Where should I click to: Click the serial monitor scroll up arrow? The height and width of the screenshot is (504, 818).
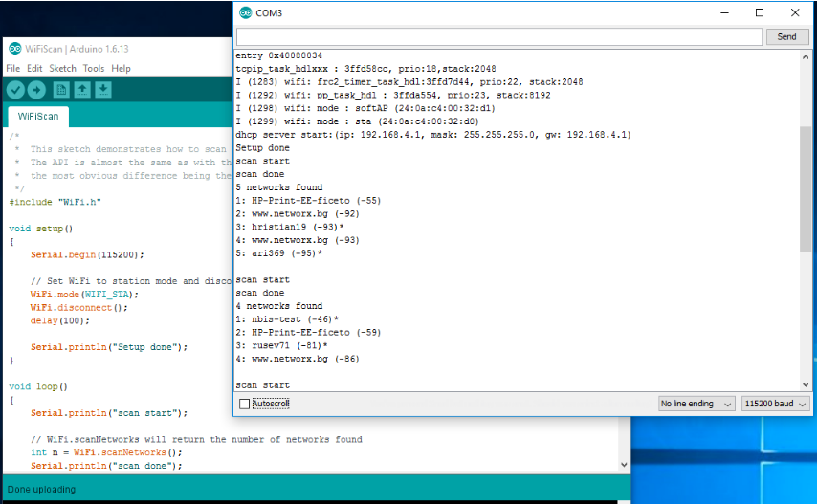[x=806, y=56]
